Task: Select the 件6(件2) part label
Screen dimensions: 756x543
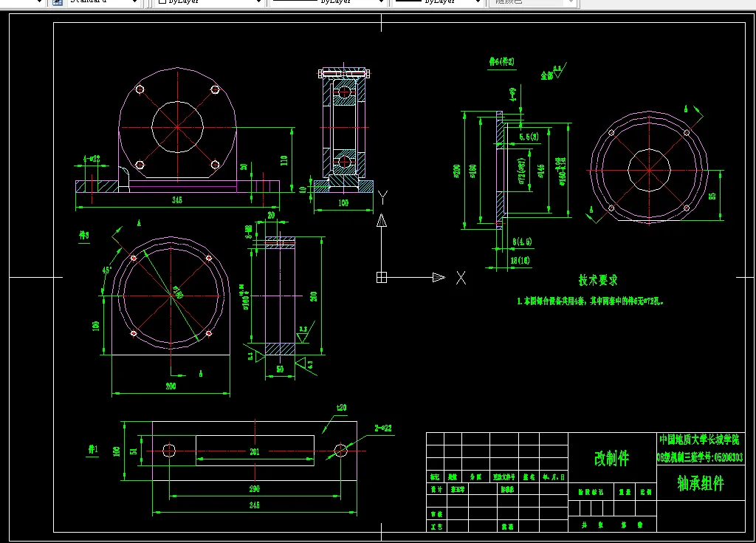Action: pyautogui.click(x=501, y=62)
